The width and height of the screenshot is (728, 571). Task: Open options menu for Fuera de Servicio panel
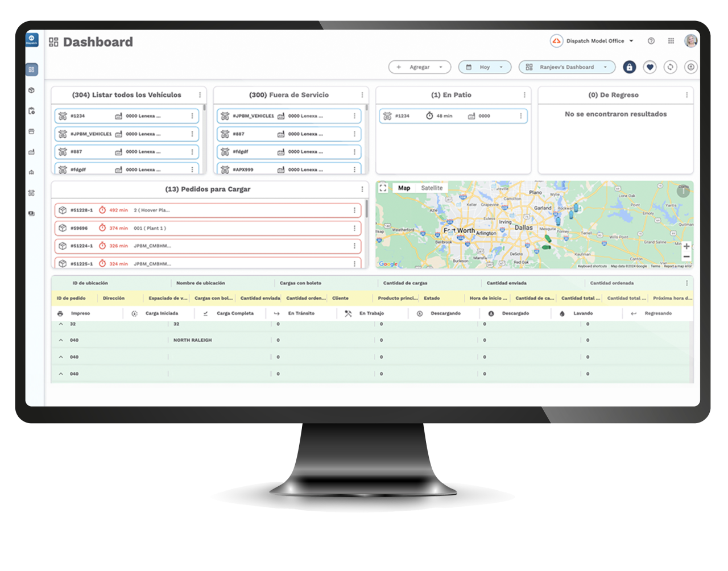(362, 95)
